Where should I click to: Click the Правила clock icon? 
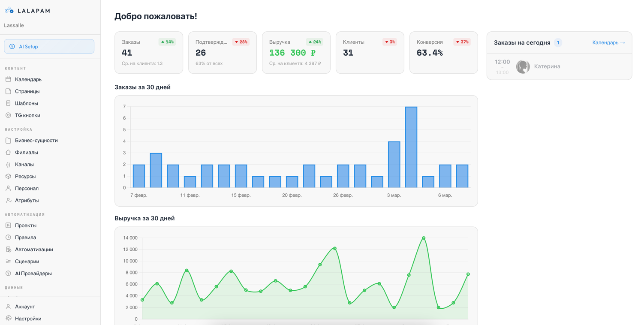pos(8,237)
